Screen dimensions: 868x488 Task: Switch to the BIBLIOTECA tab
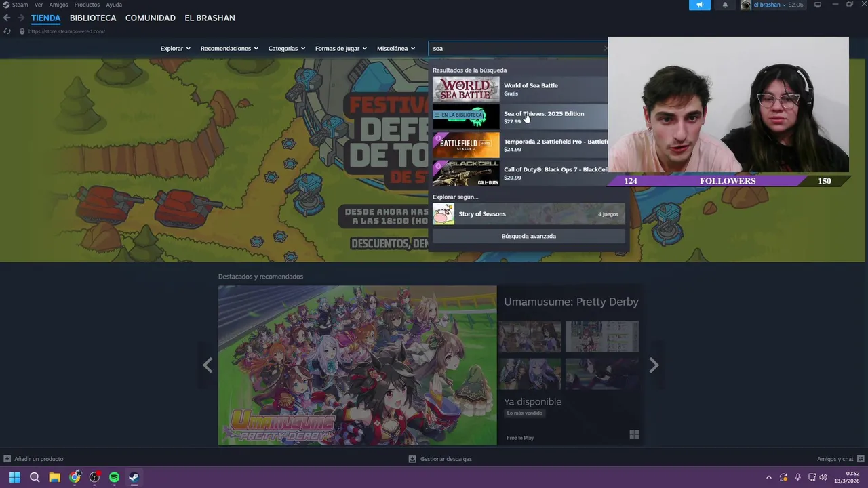93,18
